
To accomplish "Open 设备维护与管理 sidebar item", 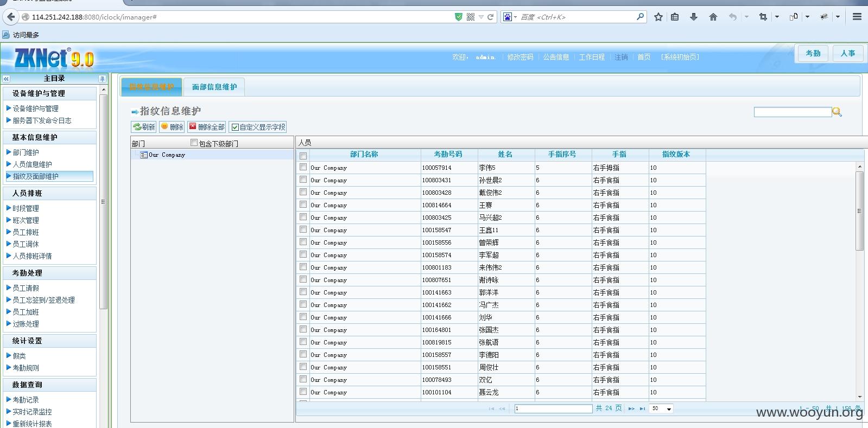I will coord(35,108).
